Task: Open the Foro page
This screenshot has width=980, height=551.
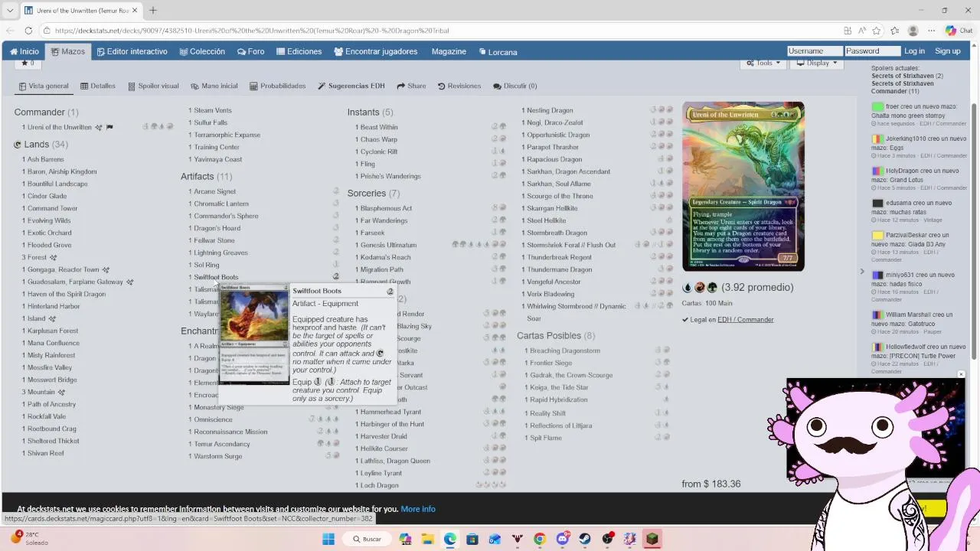Action: 251,51
